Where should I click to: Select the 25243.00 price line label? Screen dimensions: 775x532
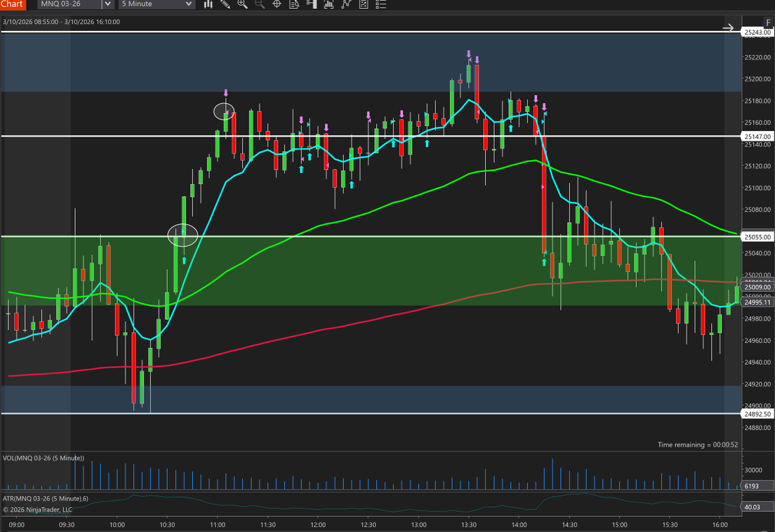pyautogui.click(x=758, y=32)
